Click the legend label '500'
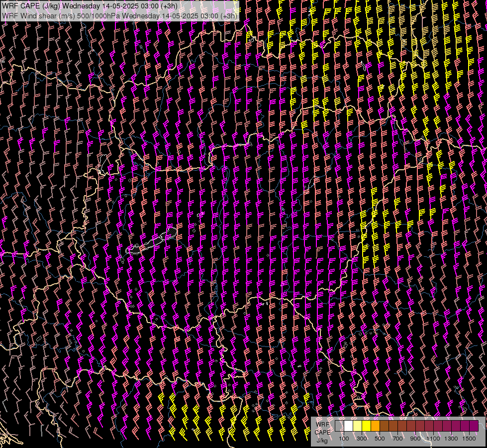The image size is (487, 448). pos(380,439)
